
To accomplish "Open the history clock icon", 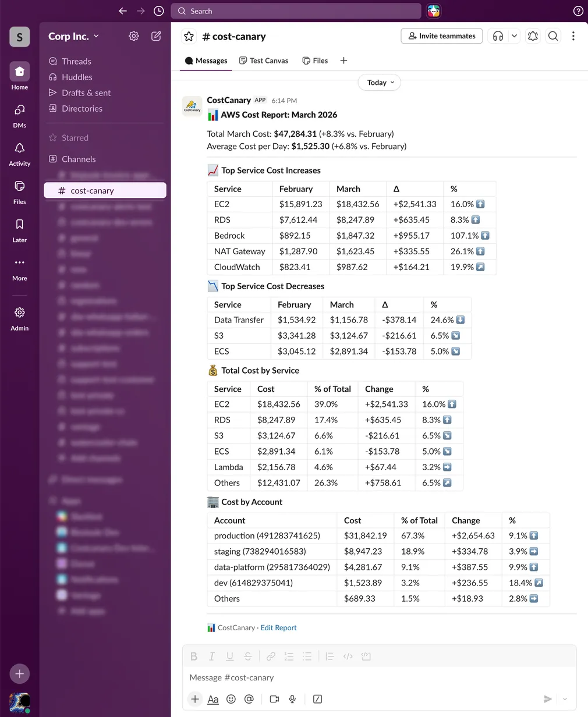I will (x=158, y=11).
